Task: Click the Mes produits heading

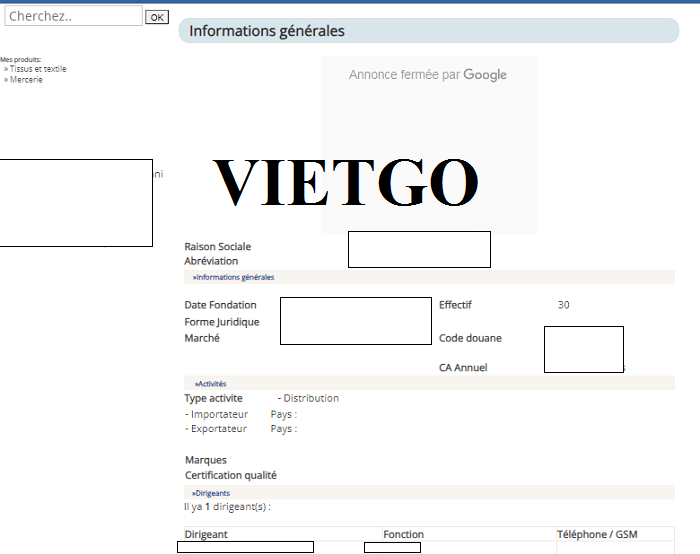Action: [21, 60]
